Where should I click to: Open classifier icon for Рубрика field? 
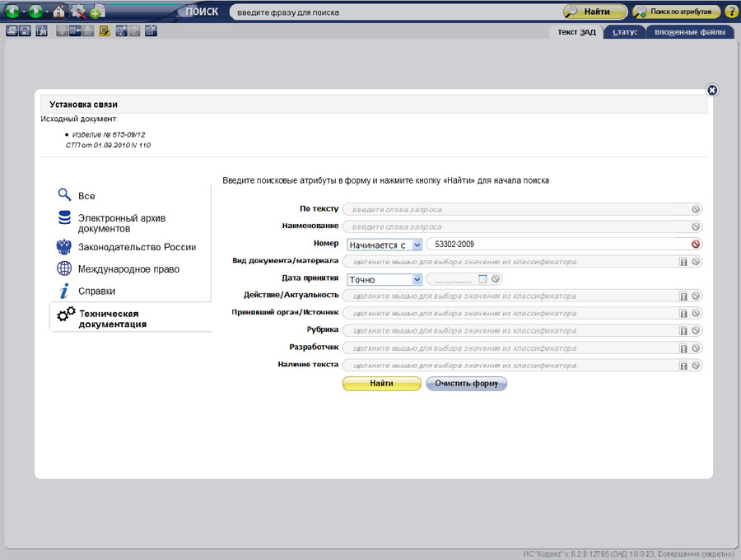(683, 331)
